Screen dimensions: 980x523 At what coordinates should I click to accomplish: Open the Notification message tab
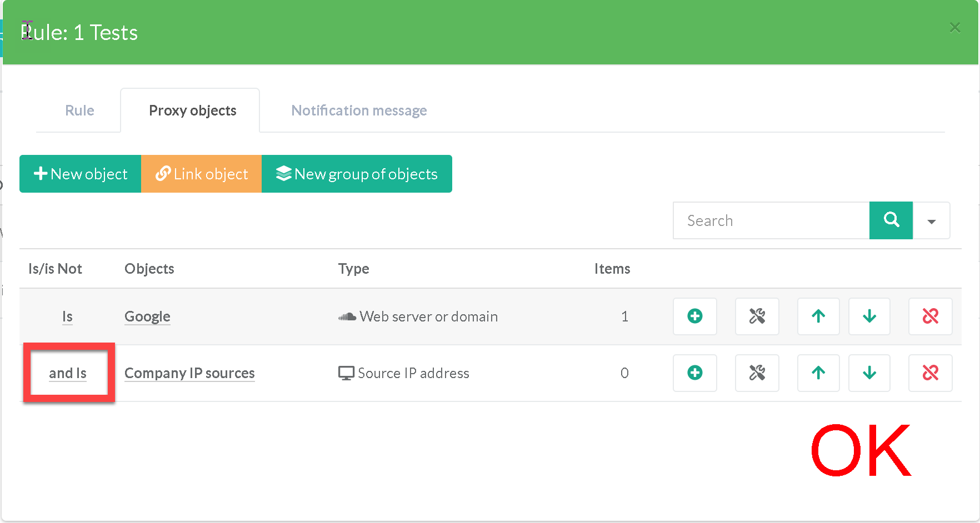coord(359,110)
